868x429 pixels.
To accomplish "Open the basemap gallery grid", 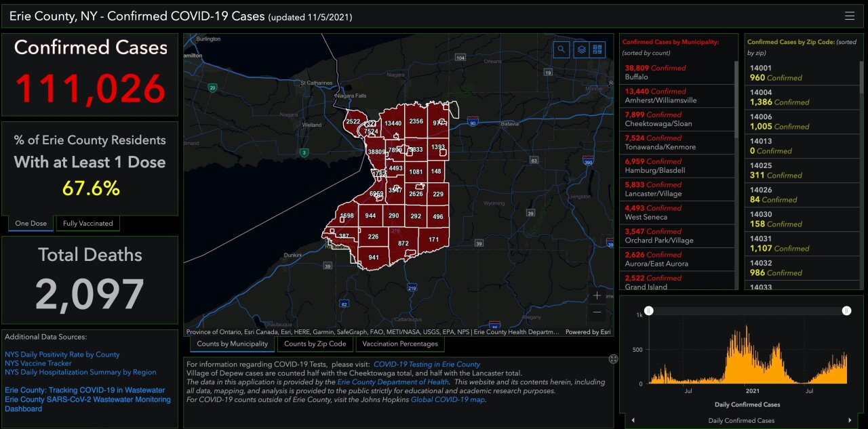I will point(597,49).
